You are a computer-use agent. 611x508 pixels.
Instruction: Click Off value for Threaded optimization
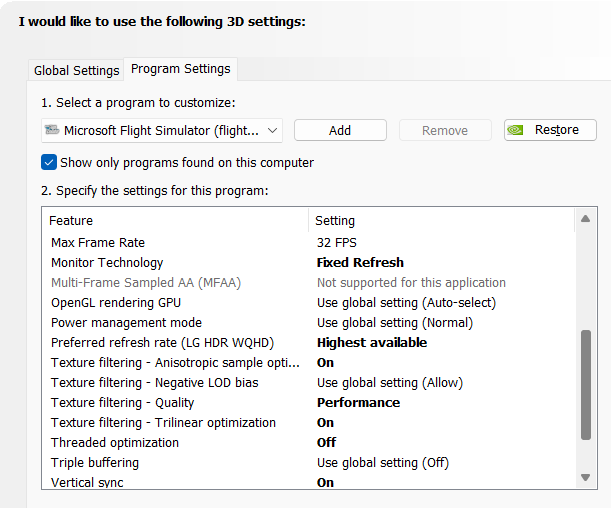point(327,443)
